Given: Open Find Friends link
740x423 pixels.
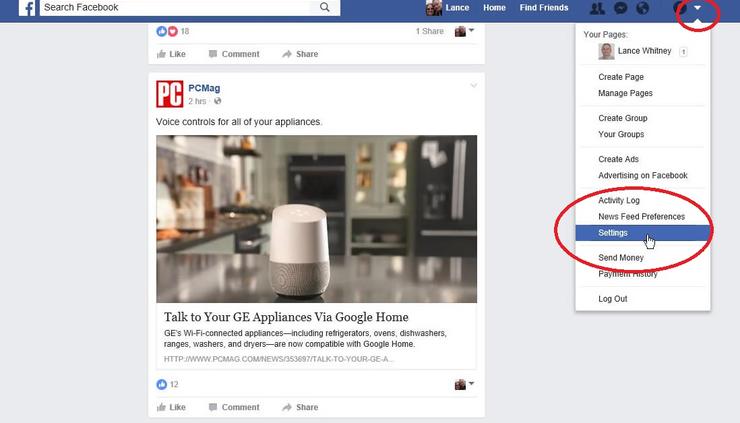Looking at the screenshot, I should click(544, 8).
